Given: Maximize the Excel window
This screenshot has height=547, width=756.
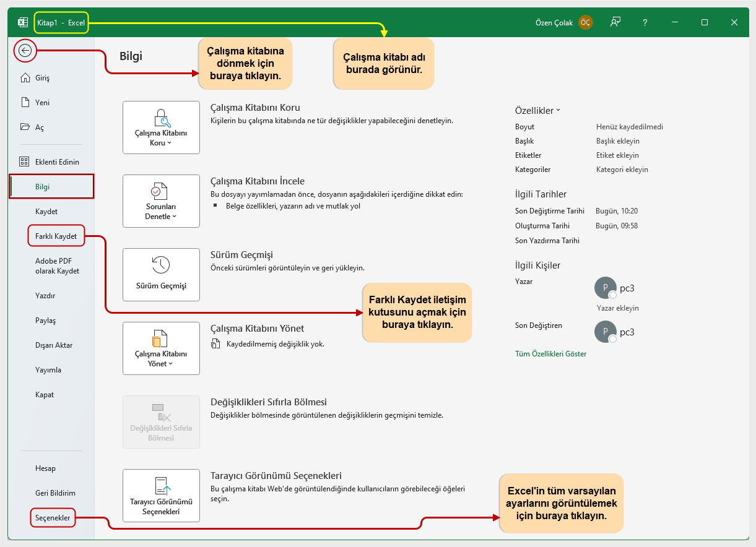Looking at the screenshot, I should (x=705, y=22).
